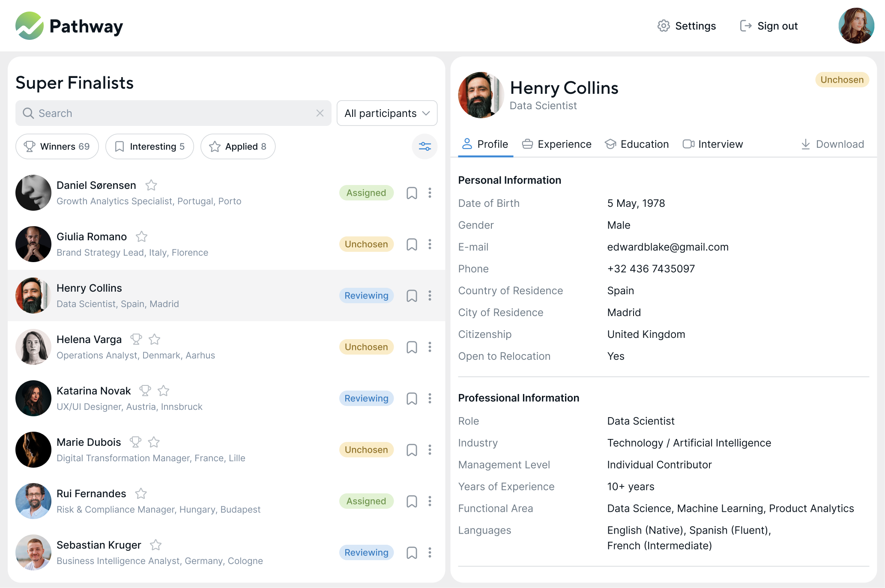Click trophy icon next to Helena Varga
This screenshot has height=588, width=885.
136,339
